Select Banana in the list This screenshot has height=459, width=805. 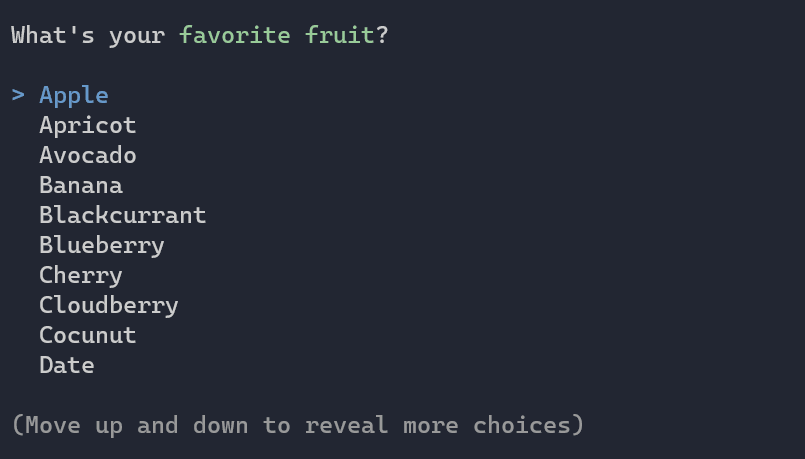(x=81, y=186)
